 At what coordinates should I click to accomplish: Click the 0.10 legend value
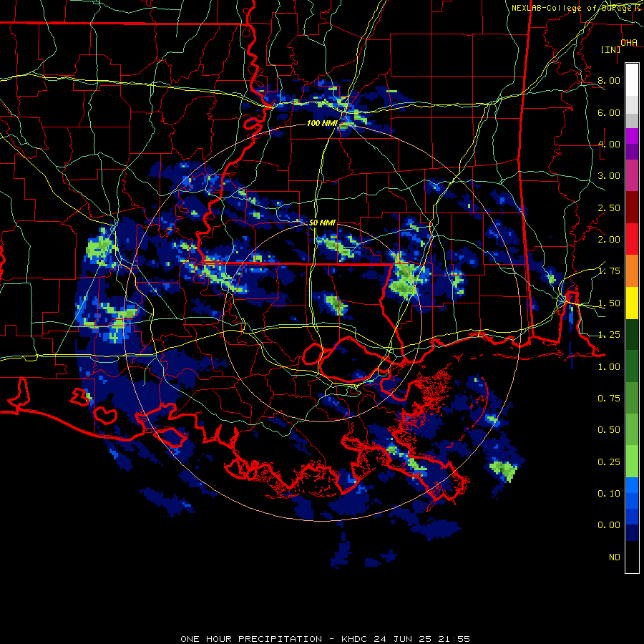tap(609, 494)
